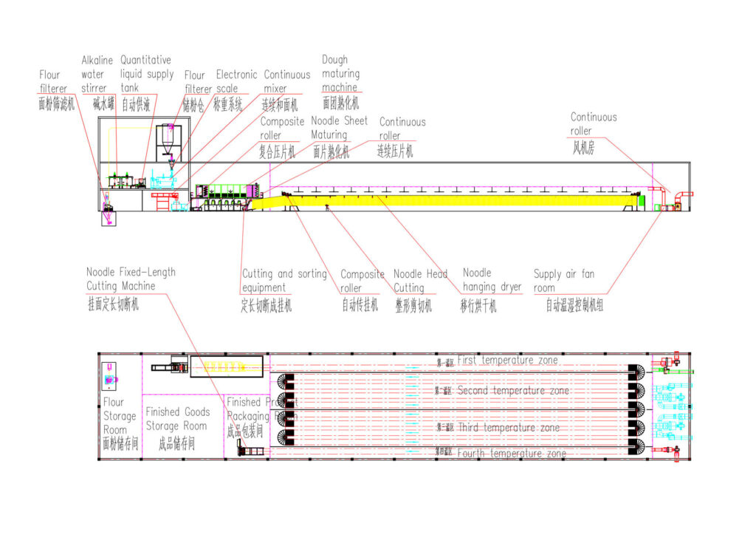Select the "Supply air fan room" label
The width and height of the screenshot is (756, 535).
pos(563,281)
